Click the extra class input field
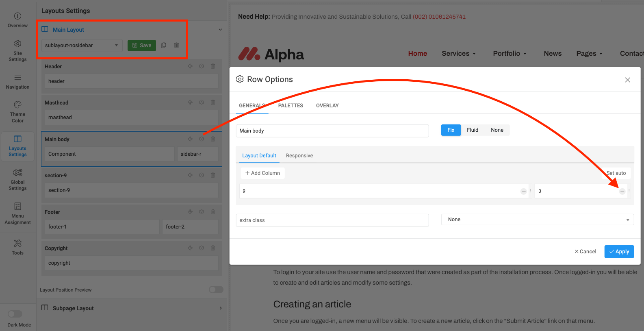The image size is (644, 331). click(x=332, y=220)
